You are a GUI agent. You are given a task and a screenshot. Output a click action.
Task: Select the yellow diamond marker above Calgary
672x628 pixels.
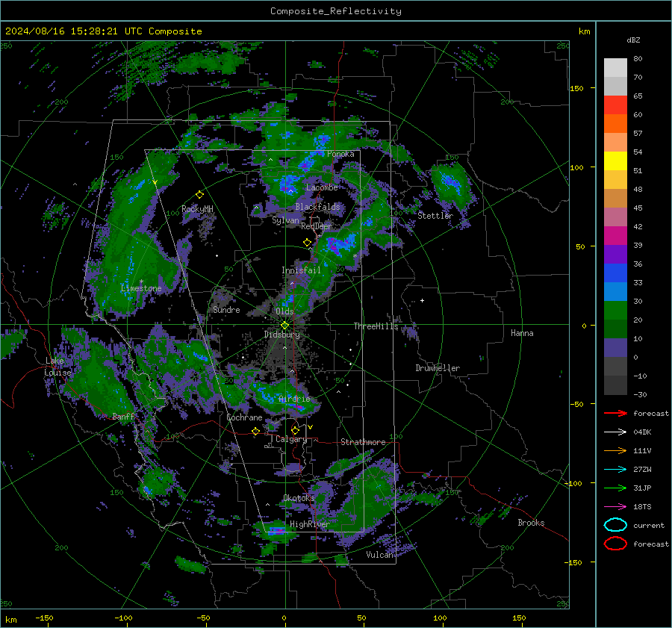[295, 430]
